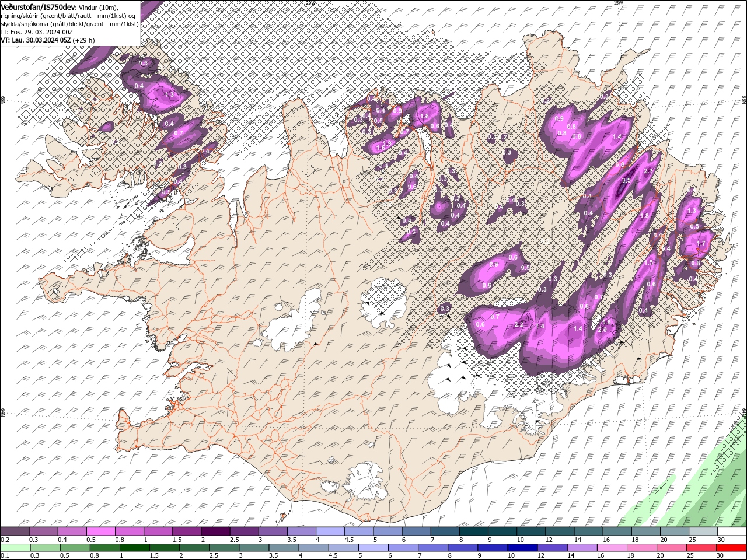Select the upper legend swatch labeled 0.3

[x=43, y=531]
